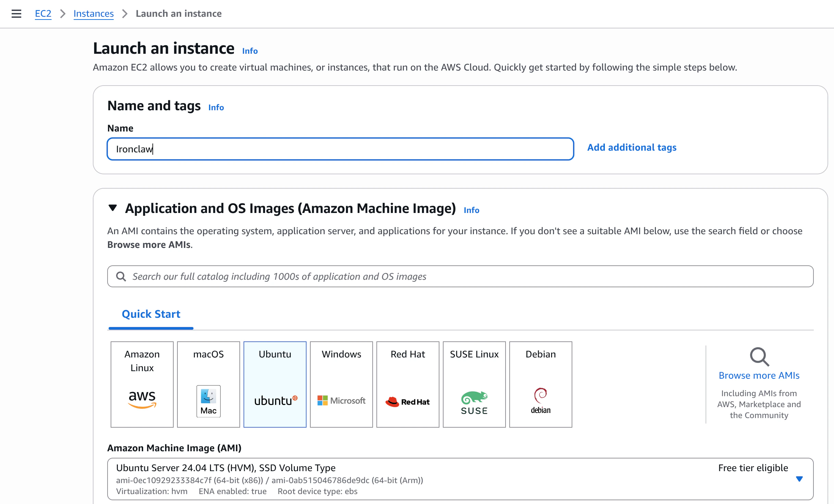
Task: Focus the instance Name input field
Action: [x=340, y=149]
